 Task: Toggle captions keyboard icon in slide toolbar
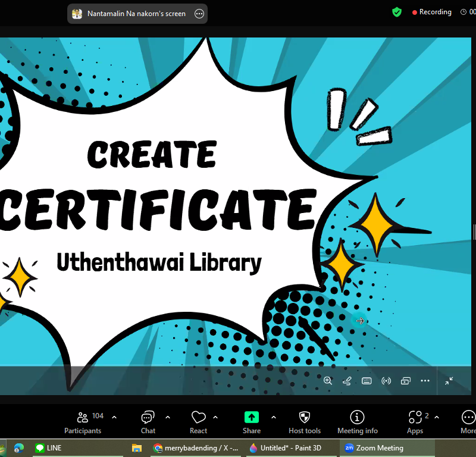(x=367, y=380)
